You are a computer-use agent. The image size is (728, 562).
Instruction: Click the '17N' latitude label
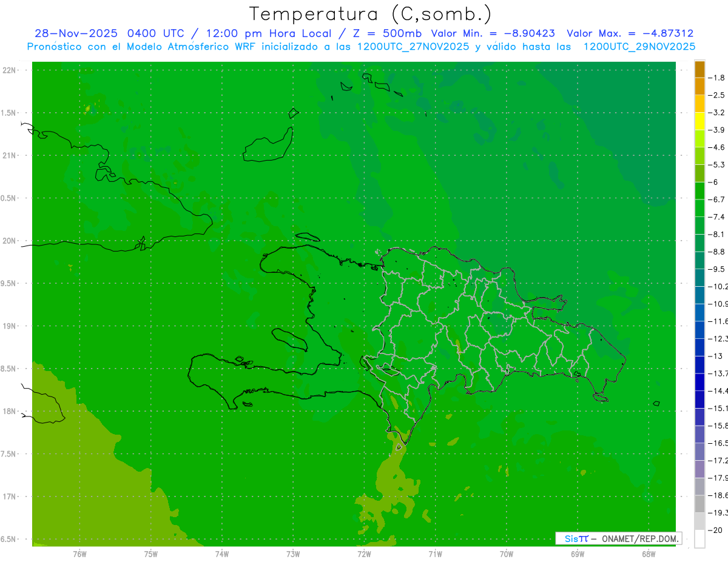pos(10,497)
